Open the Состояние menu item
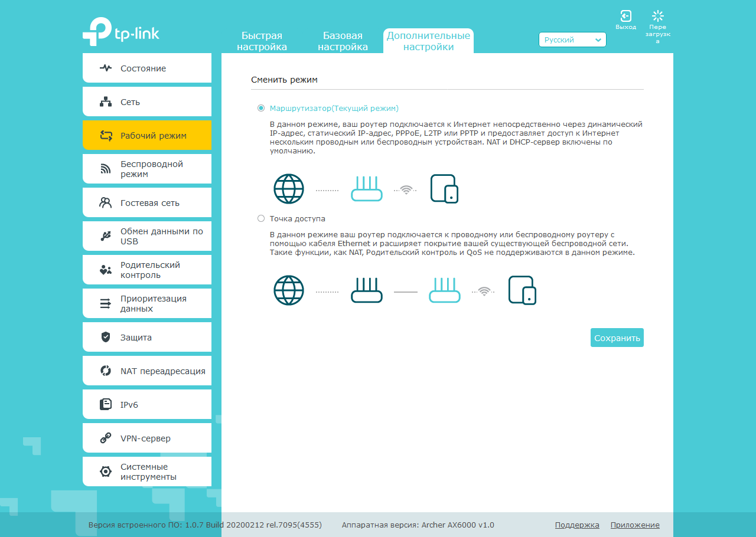Viewport: 756px width, 537px height. [x=147, y=68]
